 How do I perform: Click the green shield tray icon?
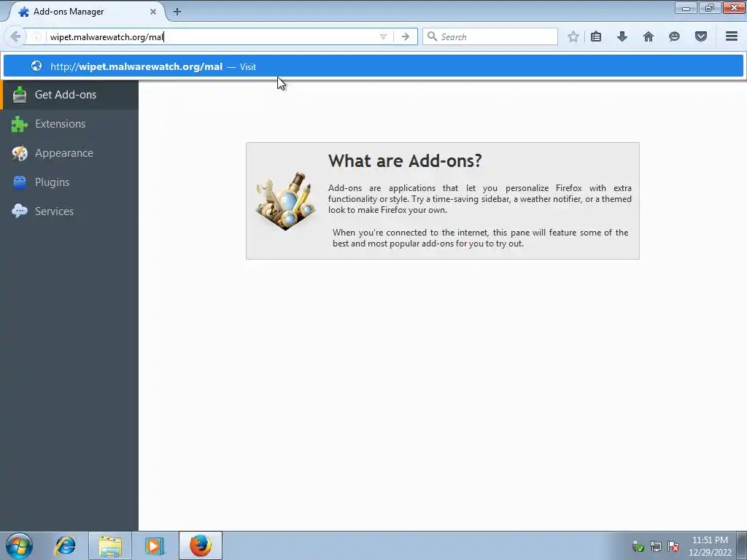pos(638,546)
